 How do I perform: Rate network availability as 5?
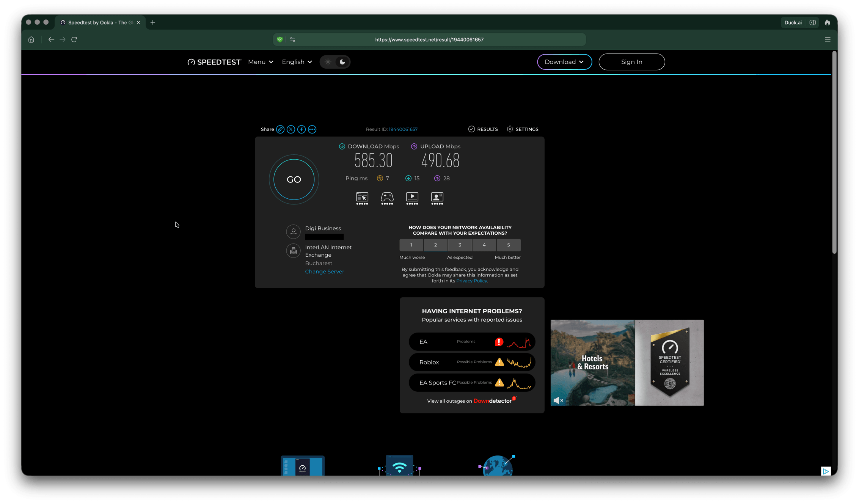509,245
